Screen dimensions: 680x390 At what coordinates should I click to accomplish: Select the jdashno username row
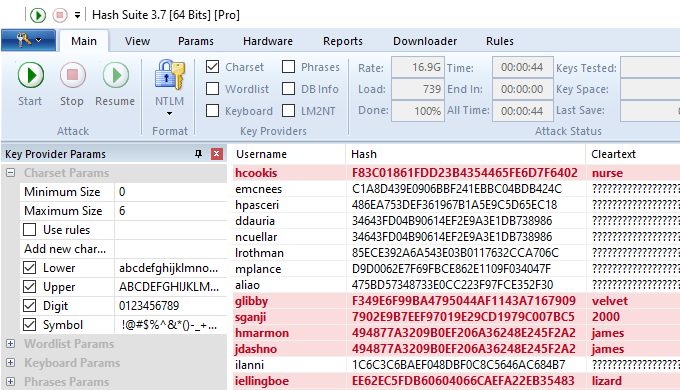(x=256, y=349)
